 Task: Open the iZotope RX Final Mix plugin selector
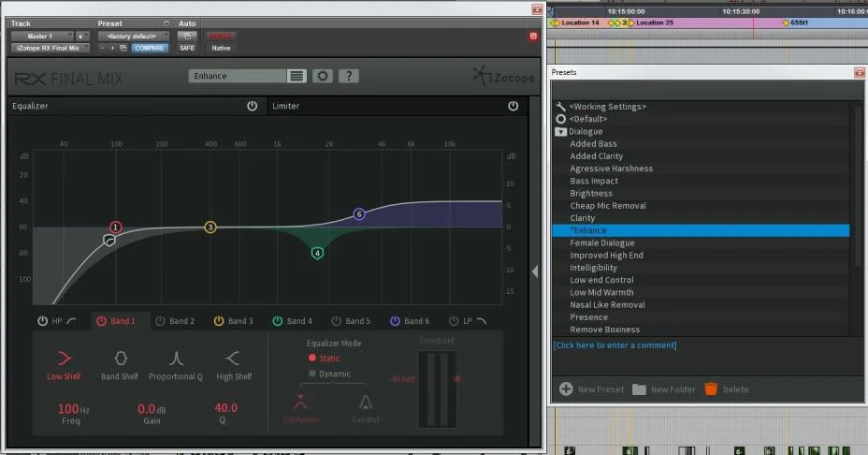[x=50, y=49]
